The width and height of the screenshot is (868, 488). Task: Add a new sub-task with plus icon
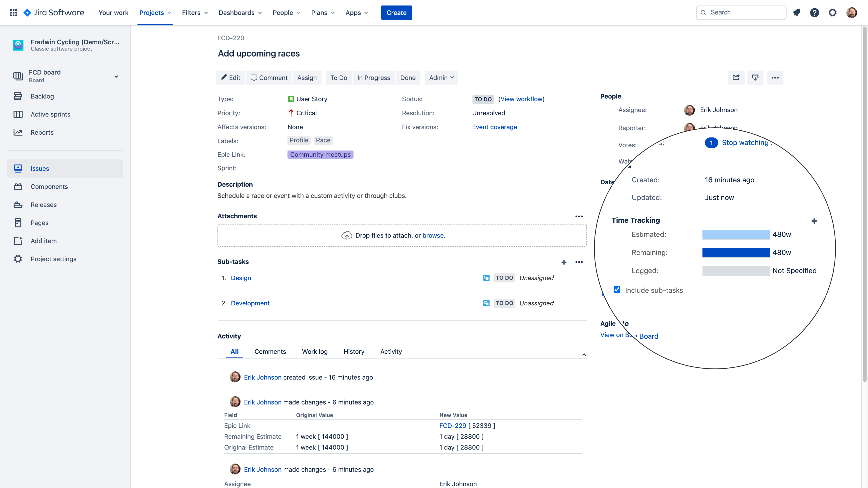(x=564, y=262)
